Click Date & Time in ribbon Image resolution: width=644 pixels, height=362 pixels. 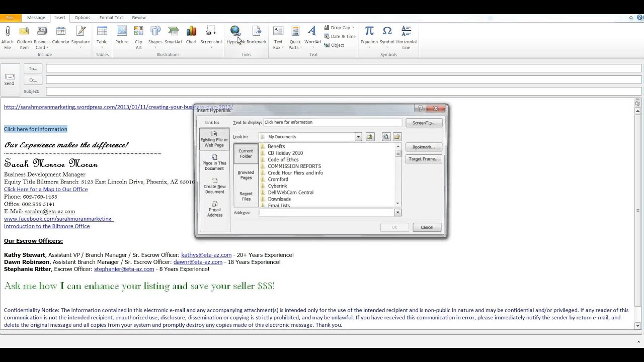click(340, 36)
